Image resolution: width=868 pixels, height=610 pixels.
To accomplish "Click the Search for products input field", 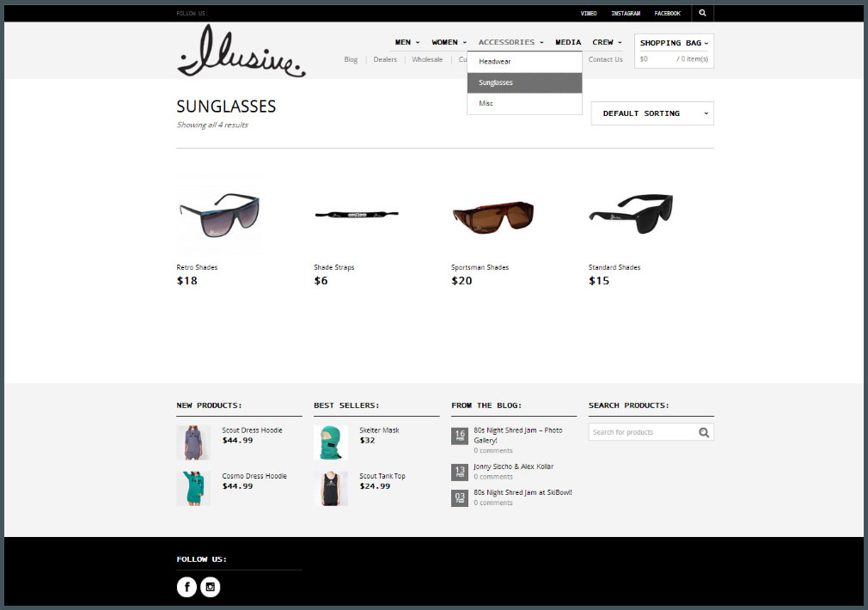I will click(643, 432).
